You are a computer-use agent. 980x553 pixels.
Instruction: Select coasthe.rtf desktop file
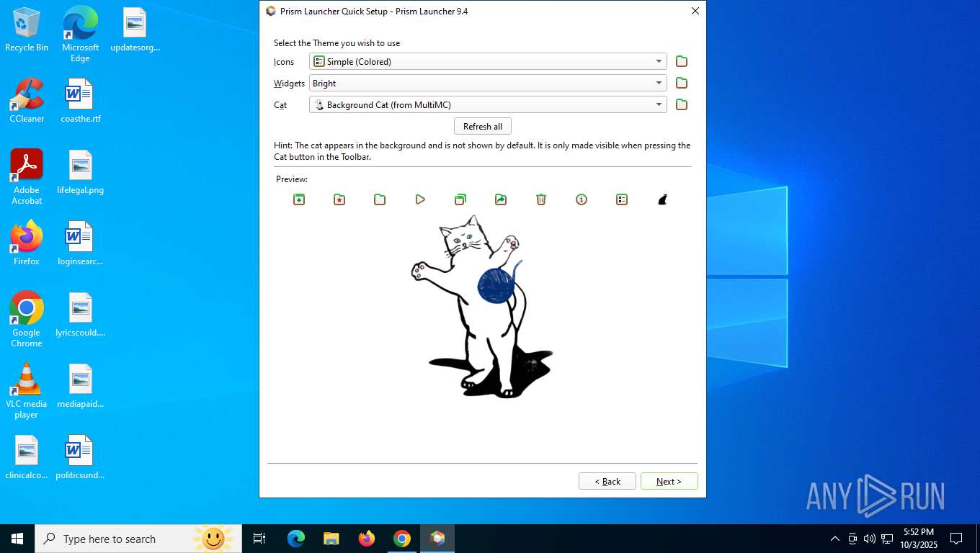(x=80, y=101)
